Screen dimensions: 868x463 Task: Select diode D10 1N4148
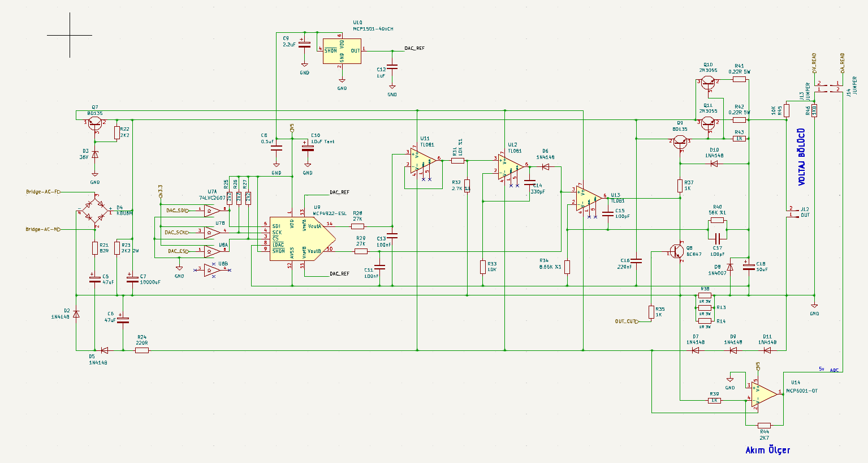tap(714, 164)
